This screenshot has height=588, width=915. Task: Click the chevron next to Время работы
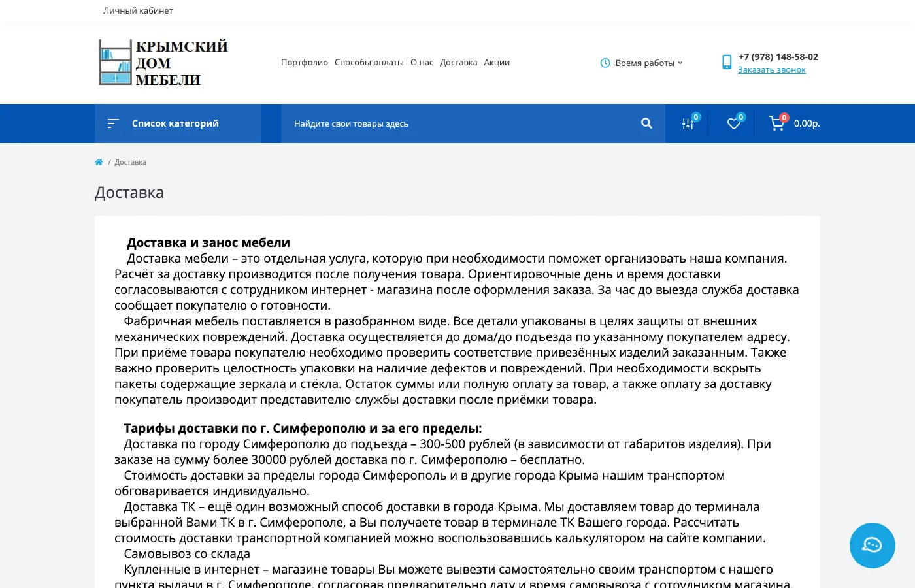point(680,63)
